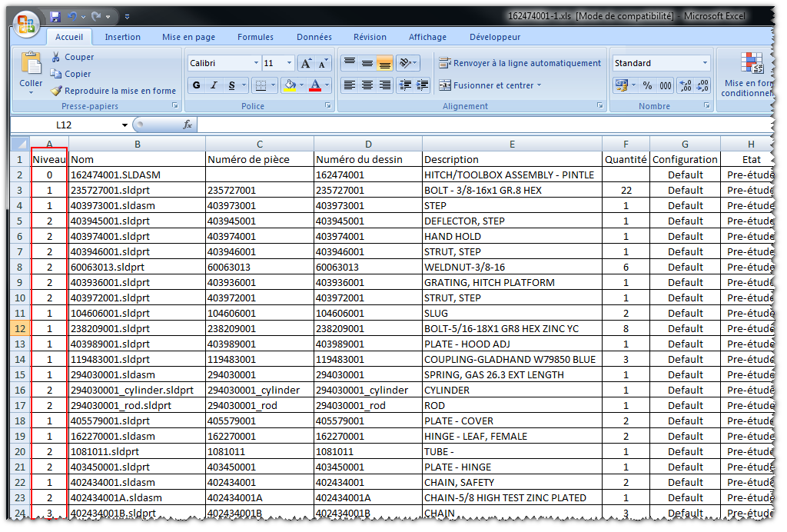The height and width of the screenshot is (532, 787).
Task: Switch to the Insertion tab
Action: click(x=123, y=37)
